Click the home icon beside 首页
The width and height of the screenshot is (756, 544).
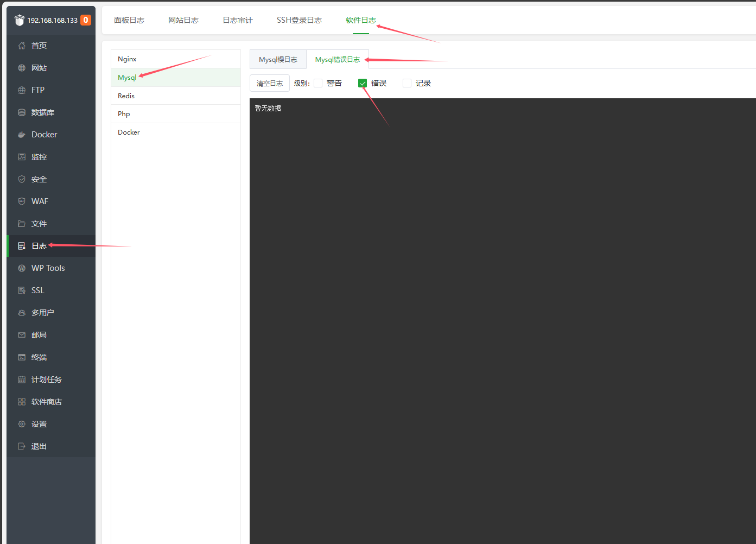coord(22,46)
